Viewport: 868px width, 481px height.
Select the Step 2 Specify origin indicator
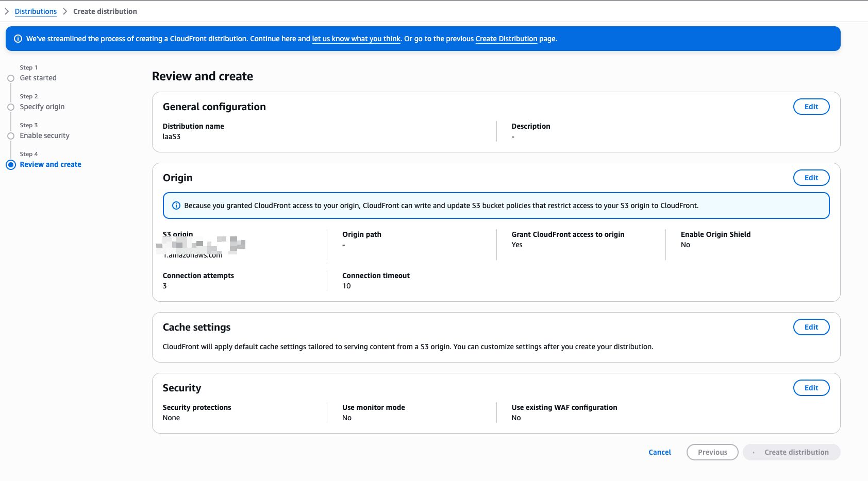click(x=11, y=107)
